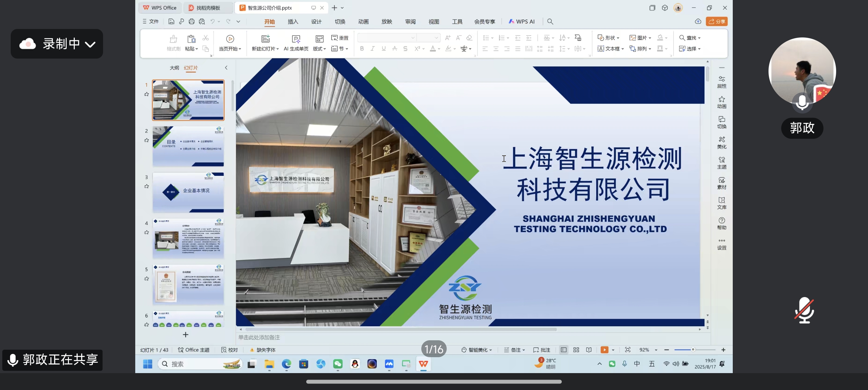
Task: Click the WeChat icon in taskbar
Action: coord(338,364)
